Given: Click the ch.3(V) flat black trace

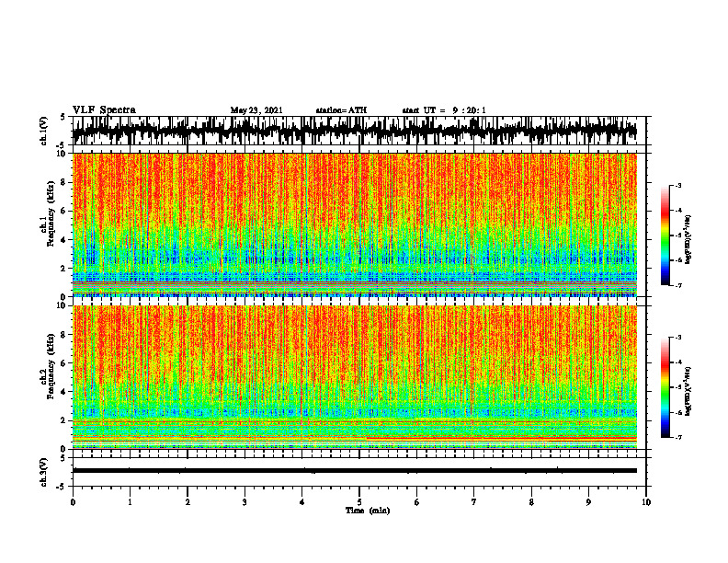Looking at the screenshot, I should pos(355,471).
